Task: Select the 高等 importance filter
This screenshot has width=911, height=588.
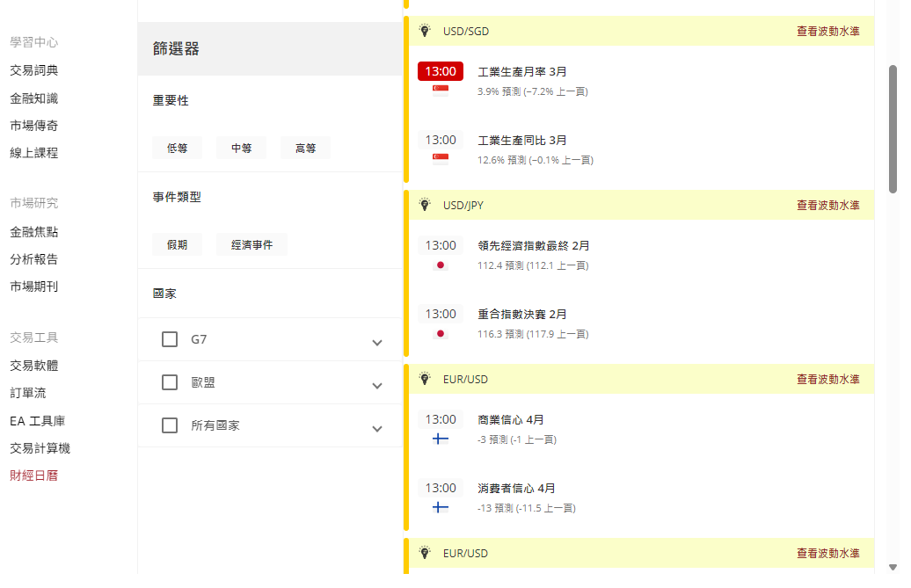Action: coord(305,149)
